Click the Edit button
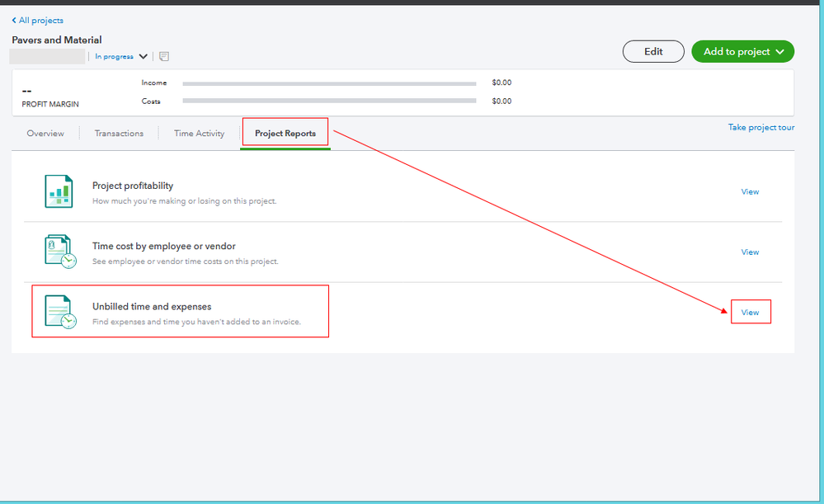 click(x=653, y=51)
